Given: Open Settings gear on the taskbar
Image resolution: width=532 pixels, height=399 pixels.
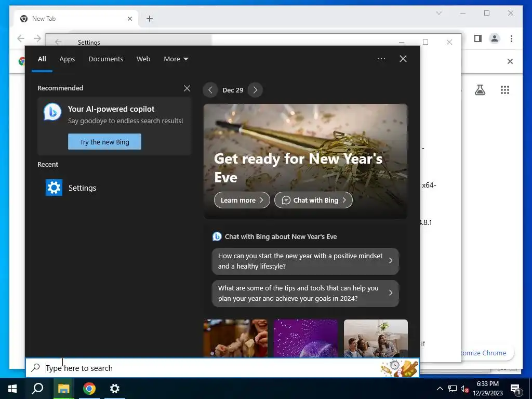Looking at the screenshot, I should coord(115,389).
